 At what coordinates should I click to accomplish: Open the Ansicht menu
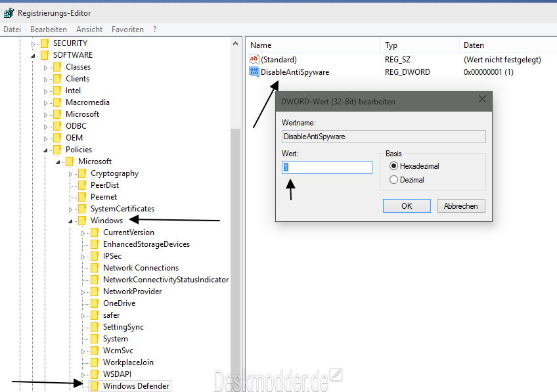pyautogui.click(x=89, y=30)
